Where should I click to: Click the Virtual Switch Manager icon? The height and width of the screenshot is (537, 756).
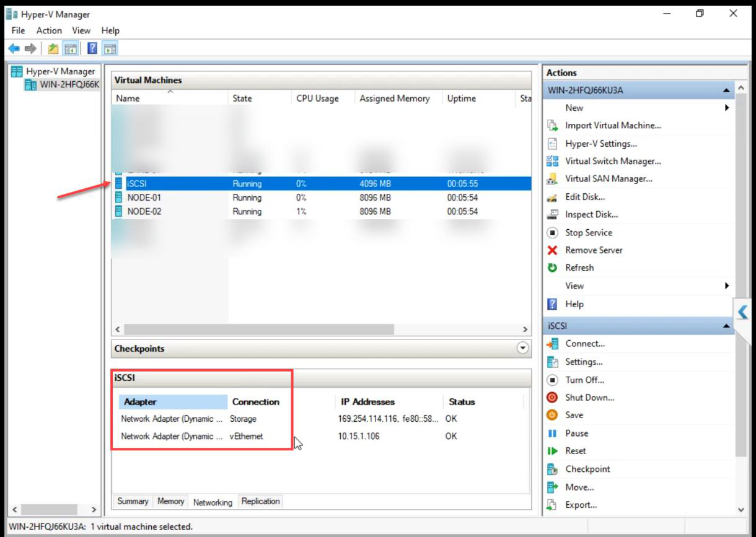(552, 161)
